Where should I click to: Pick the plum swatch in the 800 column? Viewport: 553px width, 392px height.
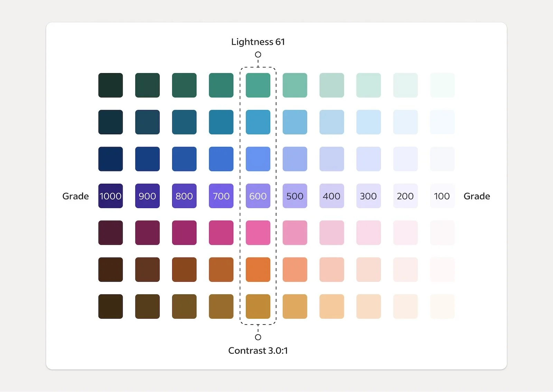(x=184, y=233)
